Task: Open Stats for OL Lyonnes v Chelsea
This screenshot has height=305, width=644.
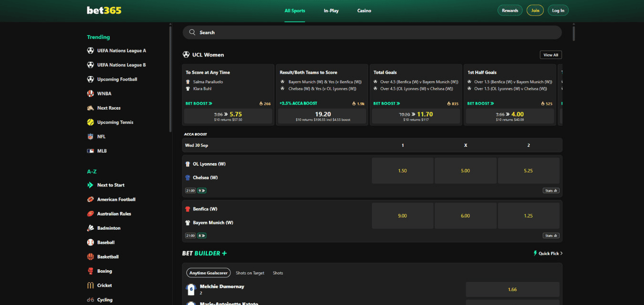Action: 551,191
